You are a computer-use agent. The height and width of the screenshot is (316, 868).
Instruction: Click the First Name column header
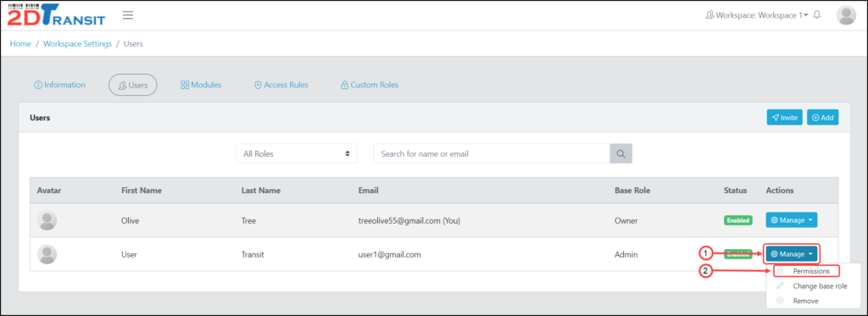[x=142, y=191]
